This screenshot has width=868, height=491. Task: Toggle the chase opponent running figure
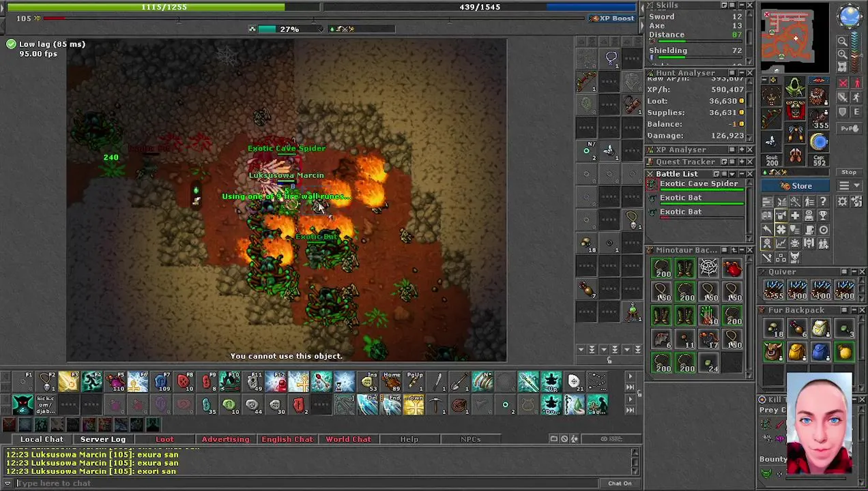(x=856, y=97)
